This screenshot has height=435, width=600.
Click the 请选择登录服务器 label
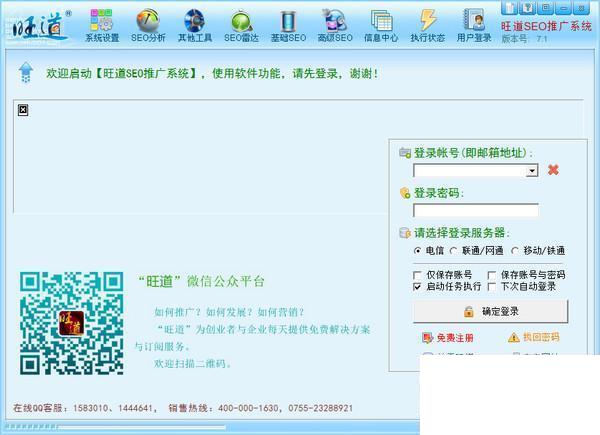tap(462, 233)
